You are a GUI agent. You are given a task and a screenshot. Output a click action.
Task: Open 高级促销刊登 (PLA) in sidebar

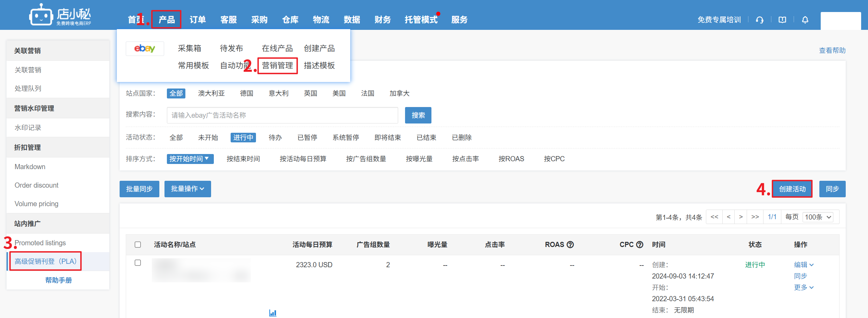46,261
